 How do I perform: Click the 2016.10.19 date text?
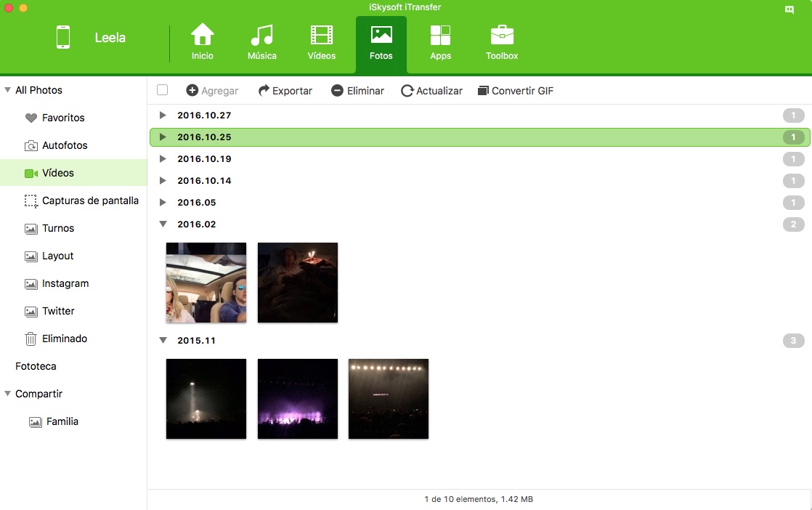point(204,159)
